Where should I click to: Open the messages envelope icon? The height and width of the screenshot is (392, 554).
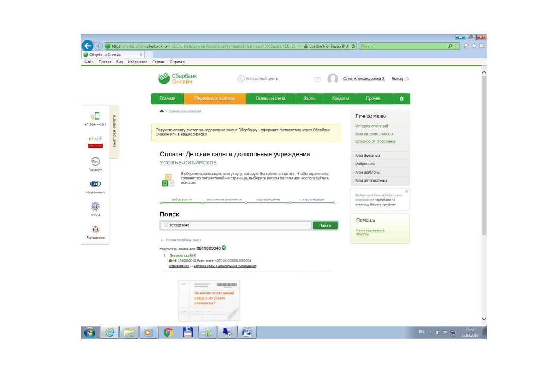[317, 79]
